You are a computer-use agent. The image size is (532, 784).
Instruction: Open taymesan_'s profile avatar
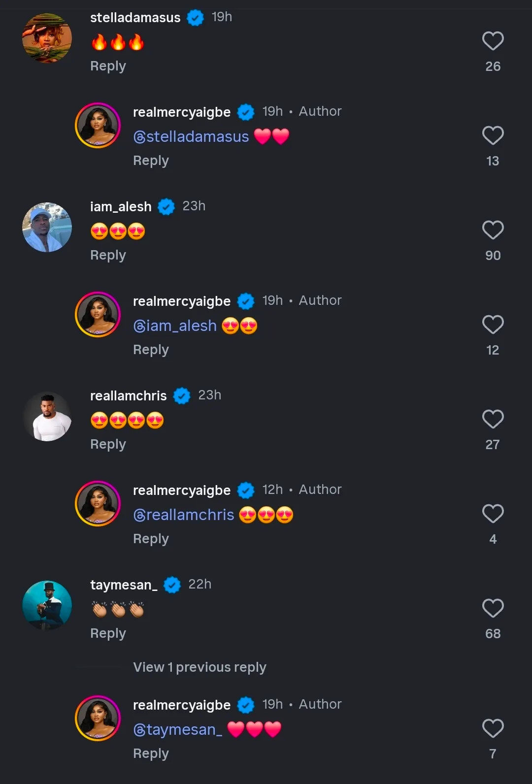(x=47, y=606)
